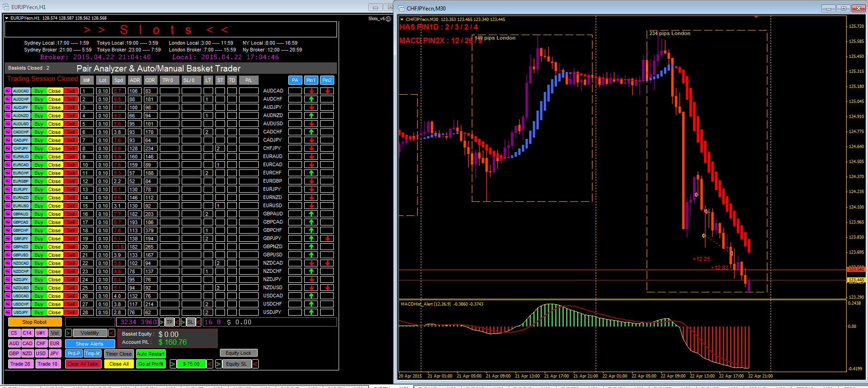Viewport: 868px width, 388px height.
Task: Click the green arrow left of Equity SL
Action: 219,364
